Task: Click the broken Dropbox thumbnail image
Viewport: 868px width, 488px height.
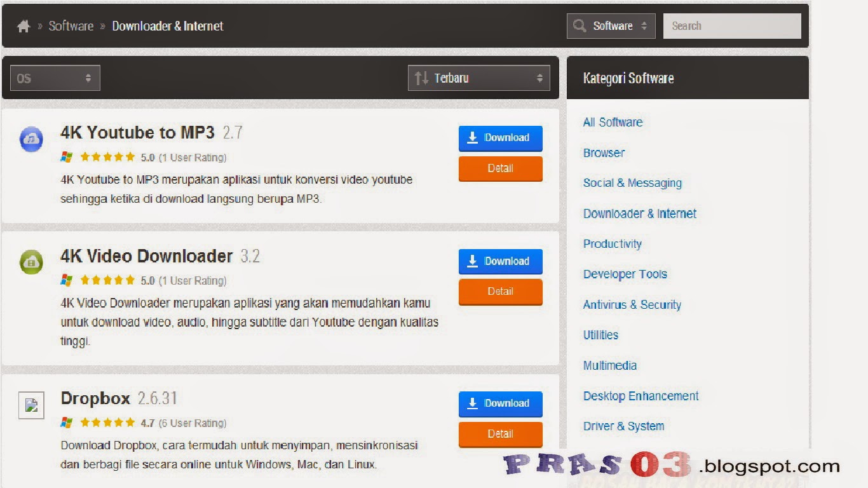Action: point(31,405)
